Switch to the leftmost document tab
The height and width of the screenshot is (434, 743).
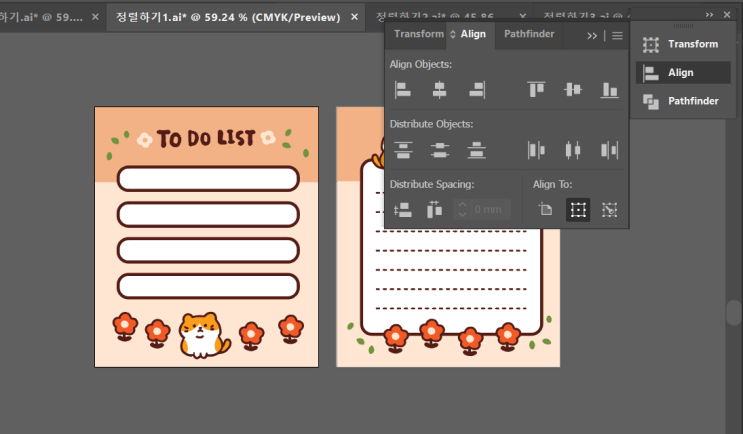coord(41,18)
